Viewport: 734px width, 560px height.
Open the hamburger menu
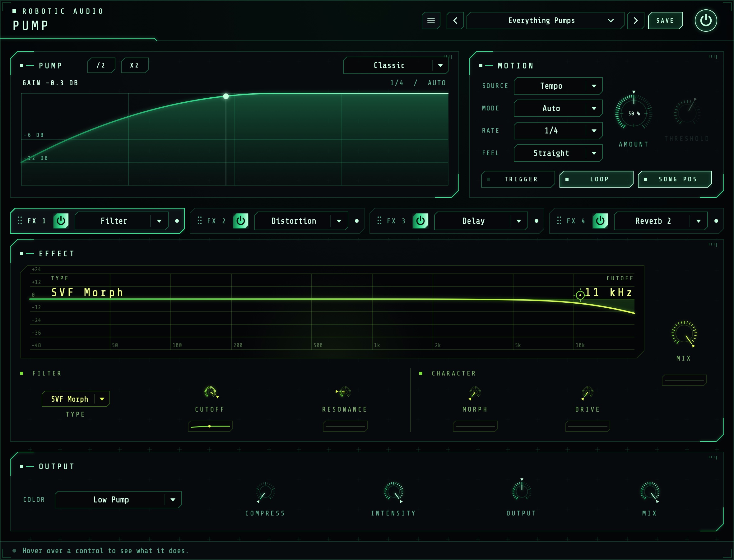431,21
